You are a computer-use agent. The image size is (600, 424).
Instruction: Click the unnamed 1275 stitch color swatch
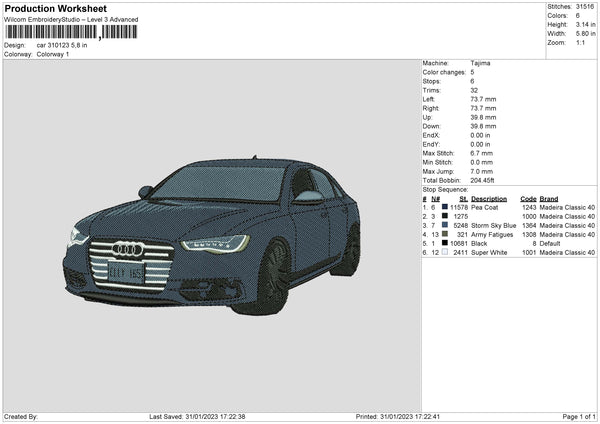[x=443, y=215]
